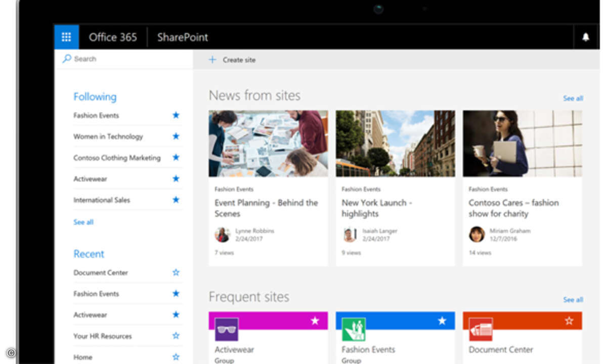This screenshot has height=364, width=607.
Task: Open International Sales site
Action: pyautogui.click(x=102, y=200)
